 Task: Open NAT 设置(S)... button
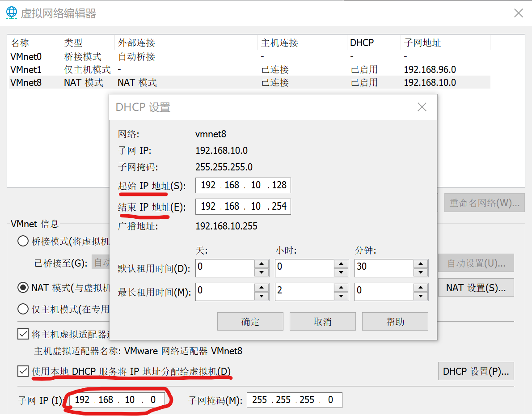click(476, 288)
